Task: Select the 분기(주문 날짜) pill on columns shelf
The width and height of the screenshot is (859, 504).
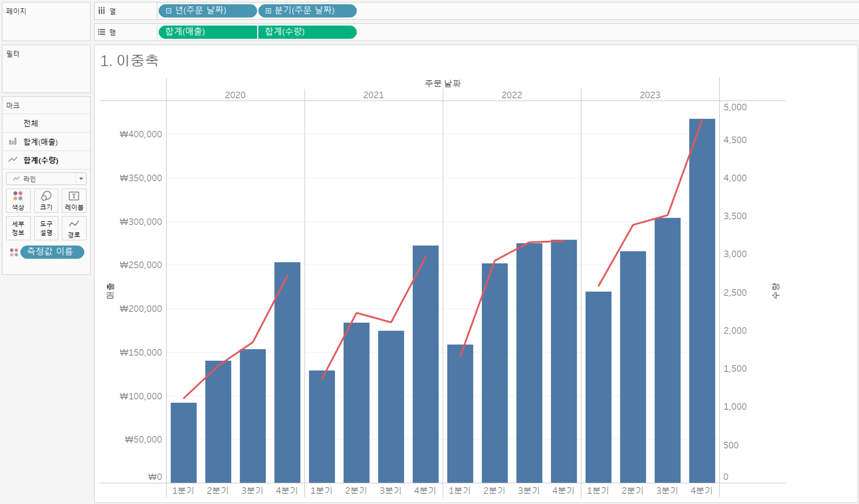Action: [x=308, y=11]
